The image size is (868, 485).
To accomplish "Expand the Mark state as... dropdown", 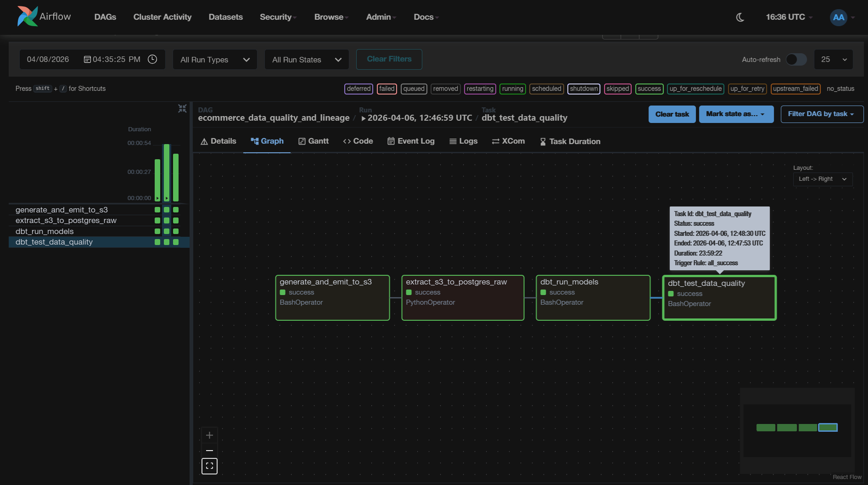I will (x=736, y=114).
